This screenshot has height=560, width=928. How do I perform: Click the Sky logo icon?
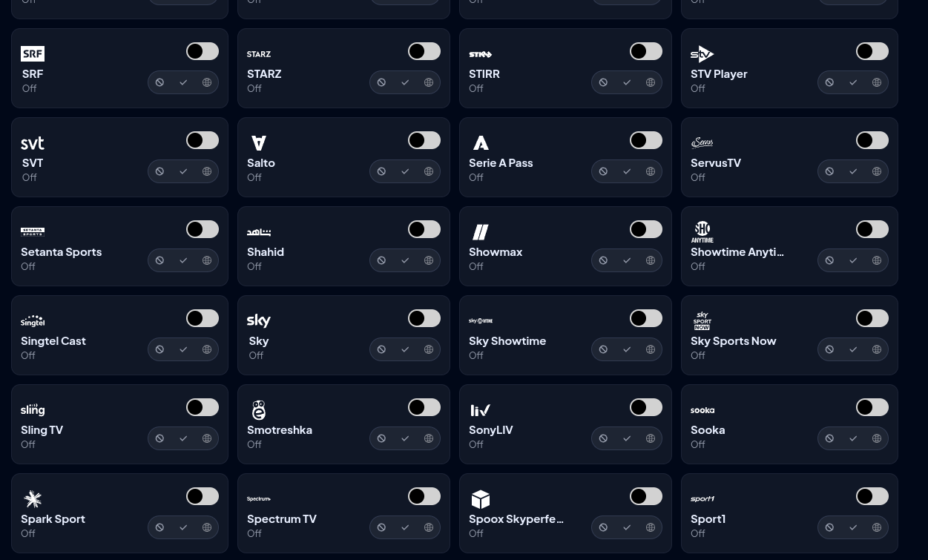tap(259, 321)
